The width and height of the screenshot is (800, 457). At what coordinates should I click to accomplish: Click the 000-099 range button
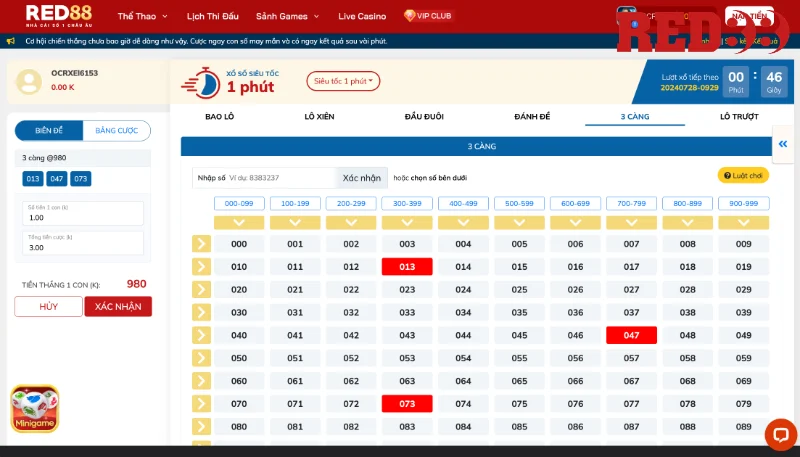tap(239, 204)
